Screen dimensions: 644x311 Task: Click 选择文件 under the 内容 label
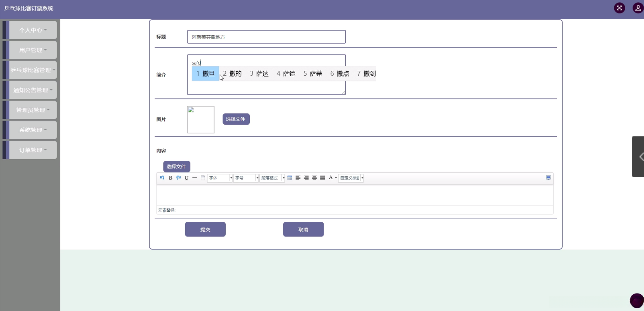click(x=177, y=166)
